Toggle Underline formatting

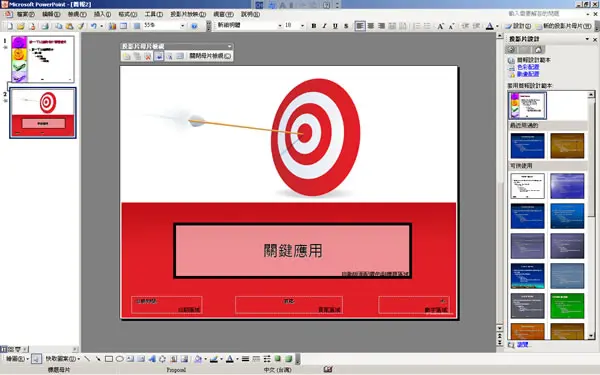coord(335,26)
